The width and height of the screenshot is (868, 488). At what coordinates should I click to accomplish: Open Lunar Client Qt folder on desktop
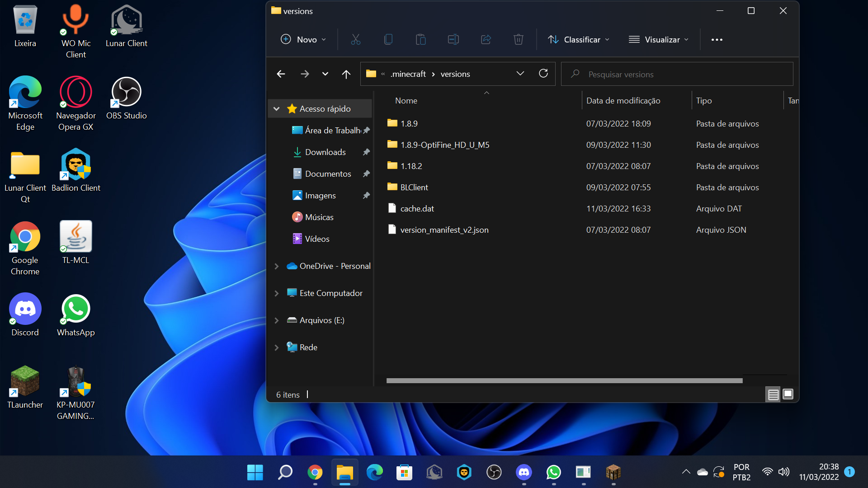pos(25,176)
